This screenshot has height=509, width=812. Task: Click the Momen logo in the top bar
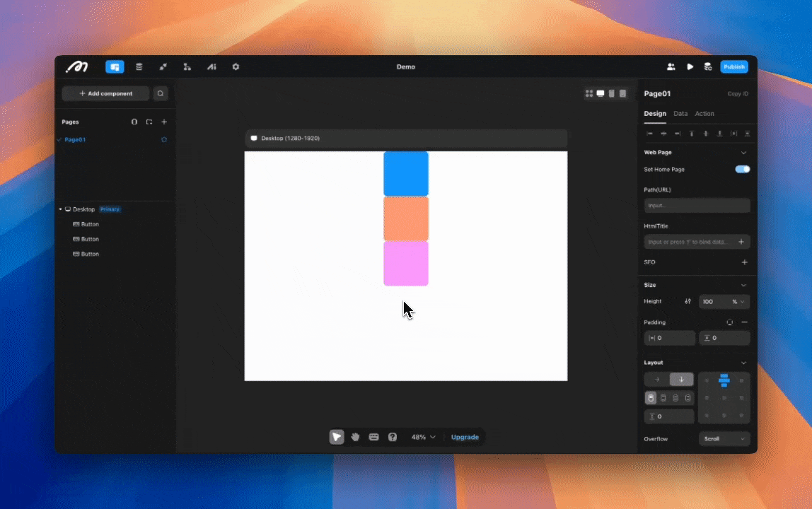[x=76, y=66]
